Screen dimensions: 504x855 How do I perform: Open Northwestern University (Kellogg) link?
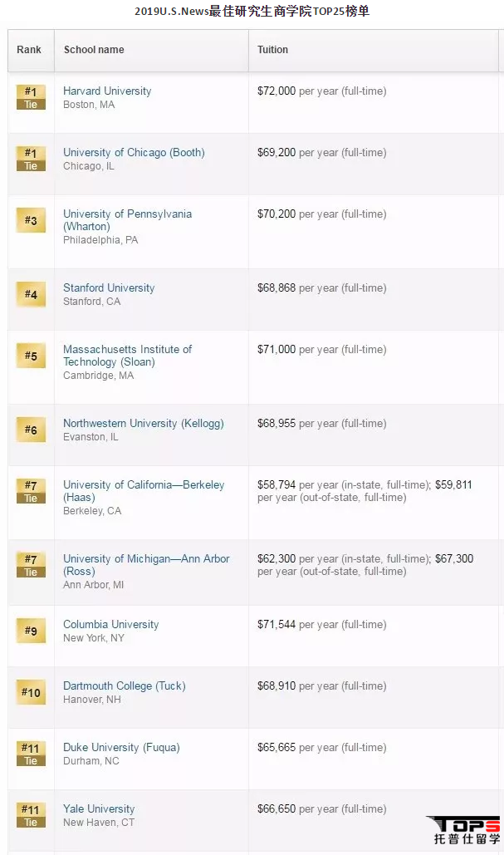point(143,424)
